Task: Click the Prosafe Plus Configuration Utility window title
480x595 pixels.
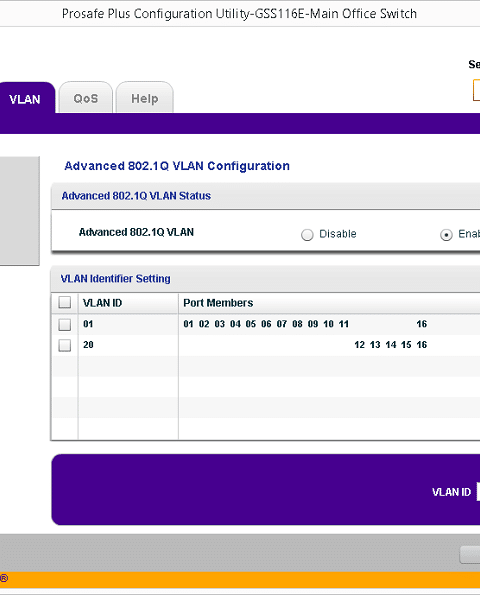Action: coord(239,14)
